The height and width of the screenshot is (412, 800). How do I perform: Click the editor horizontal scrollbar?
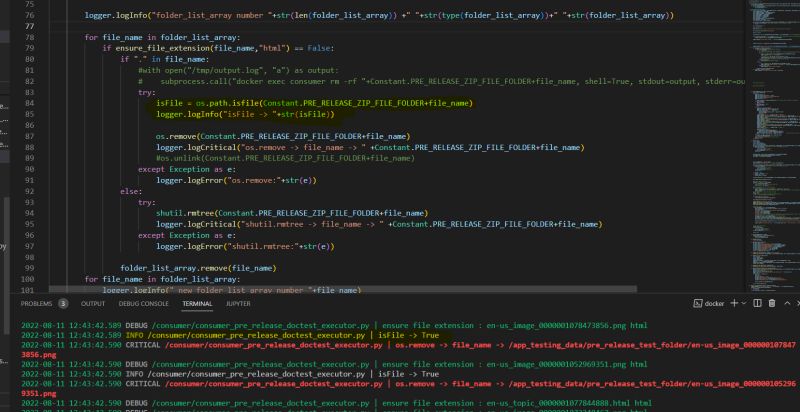coord(343,289)
